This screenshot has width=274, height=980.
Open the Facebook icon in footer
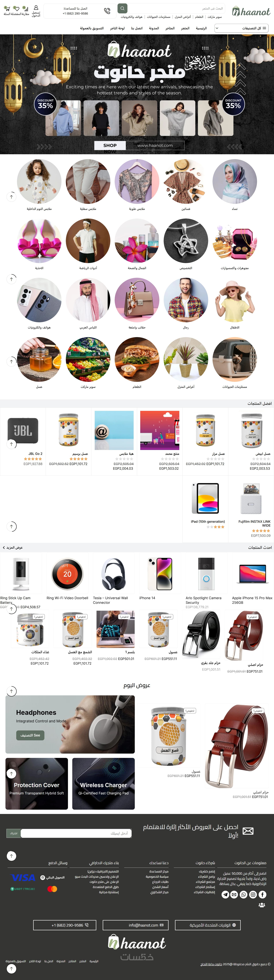262,894
